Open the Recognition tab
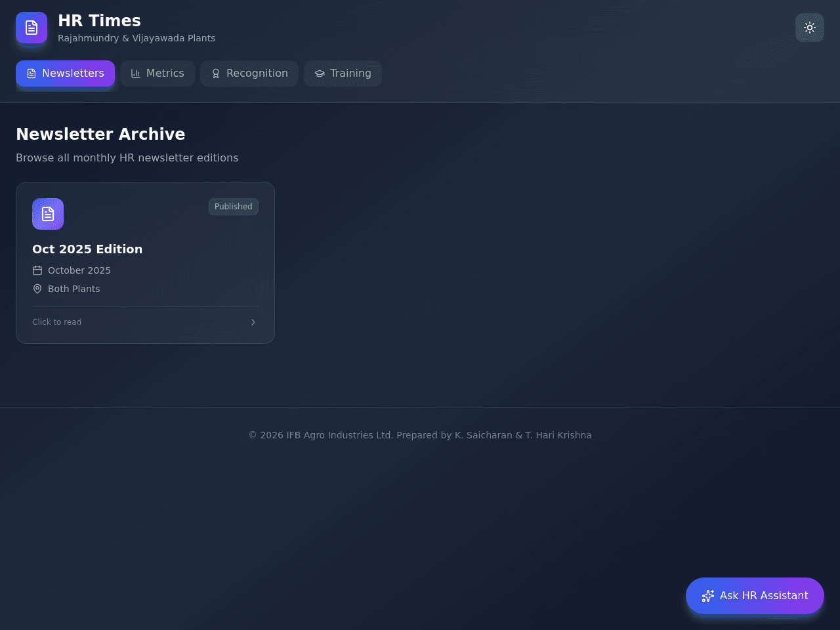840x630 pixels. [x=249, y=73]
